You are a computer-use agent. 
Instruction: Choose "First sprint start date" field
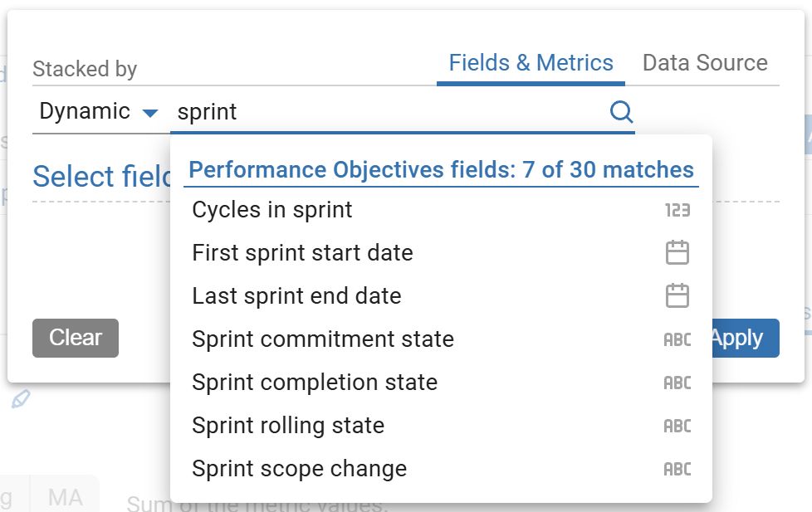(302, 253)
